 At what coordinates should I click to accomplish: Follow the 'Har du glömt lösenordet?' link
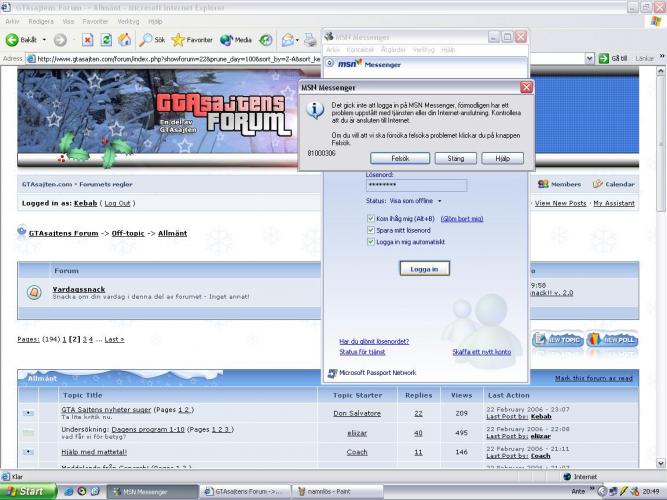(x=373, y=341)
